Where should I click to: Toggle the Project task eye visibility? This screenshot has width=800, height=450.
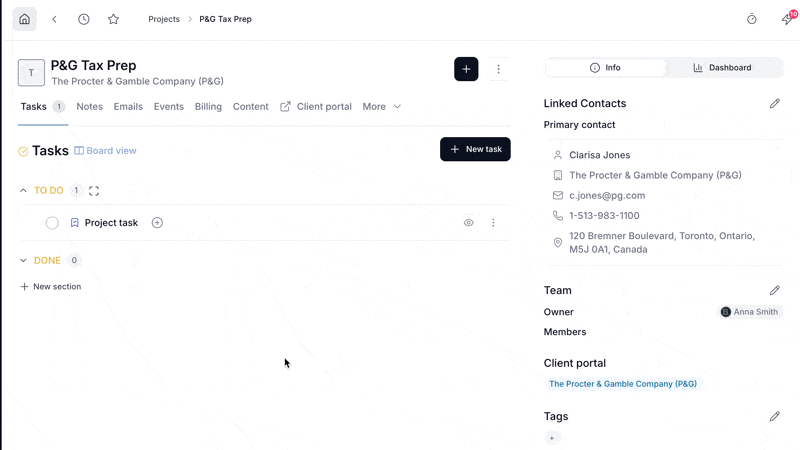[468, 222]
